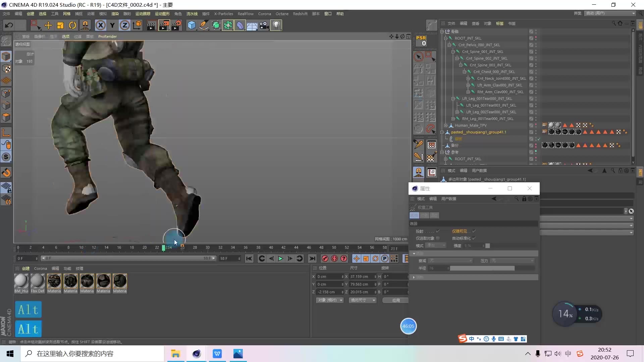Open the 对象 (相对) coordinate dropdown
Screen dimensions: 644x362
pos(330,300)
